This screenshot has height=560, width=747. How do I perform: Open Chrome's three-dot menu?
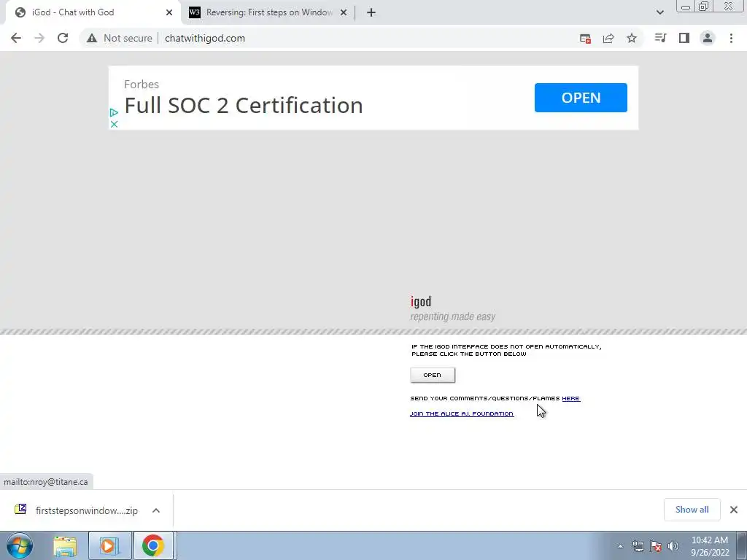pyautogui.click(x=731, y=38)
